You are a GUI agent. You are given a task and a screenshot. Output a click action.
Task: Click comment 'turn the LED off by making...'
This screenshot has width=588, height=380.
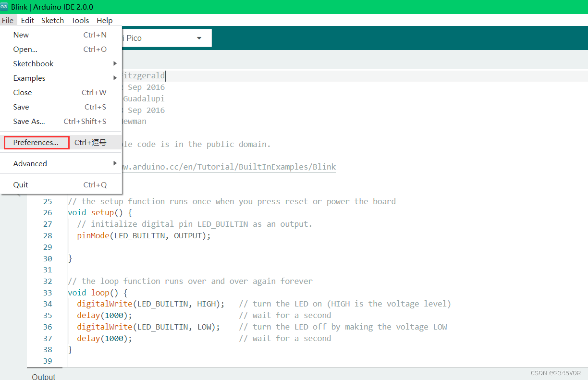click(343, 327)
